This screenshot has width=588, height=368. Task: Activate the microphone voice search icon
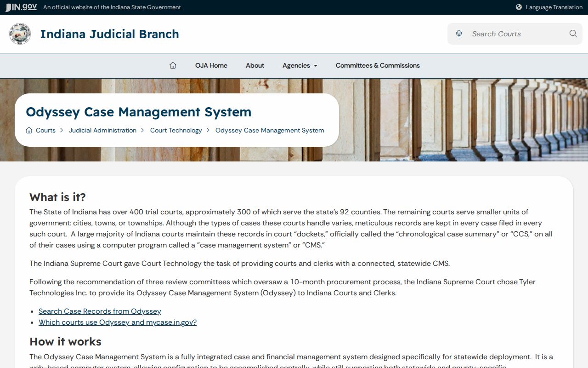(458, 34)
